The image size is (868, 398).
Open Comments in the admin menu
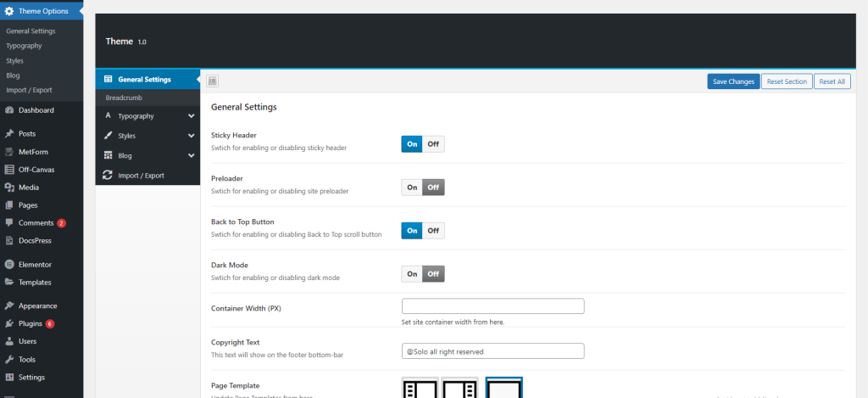[36, 223]
